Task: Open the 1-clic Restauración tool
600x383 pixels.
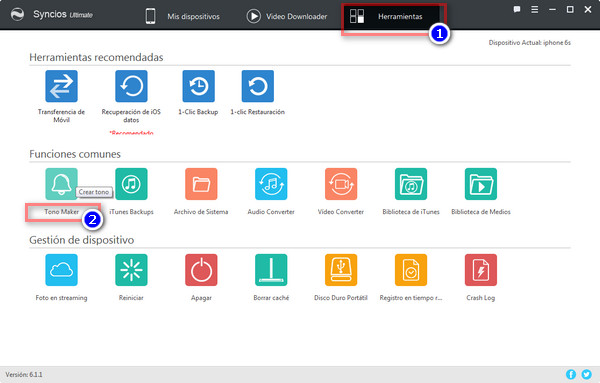Action: [258, 86]
